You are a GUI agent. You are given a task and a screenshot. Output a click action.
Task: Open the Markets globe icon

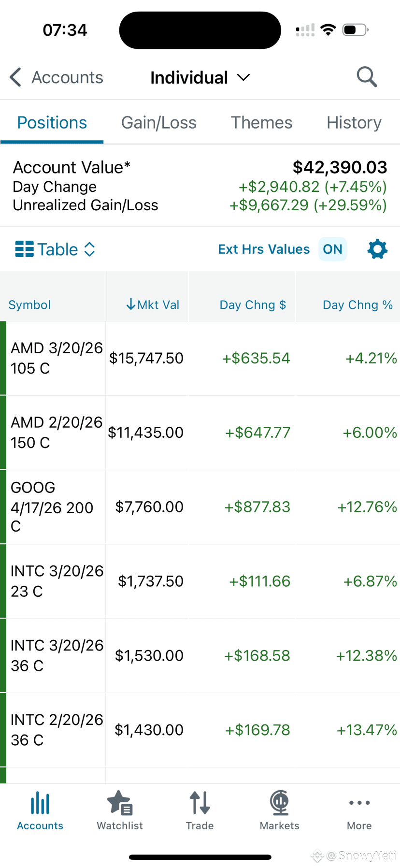[280, 803]
